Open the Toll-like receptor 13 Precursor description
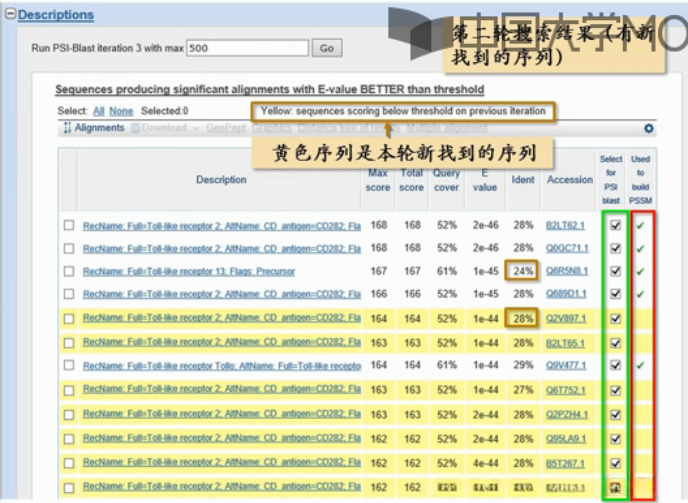 coord(189,272)
